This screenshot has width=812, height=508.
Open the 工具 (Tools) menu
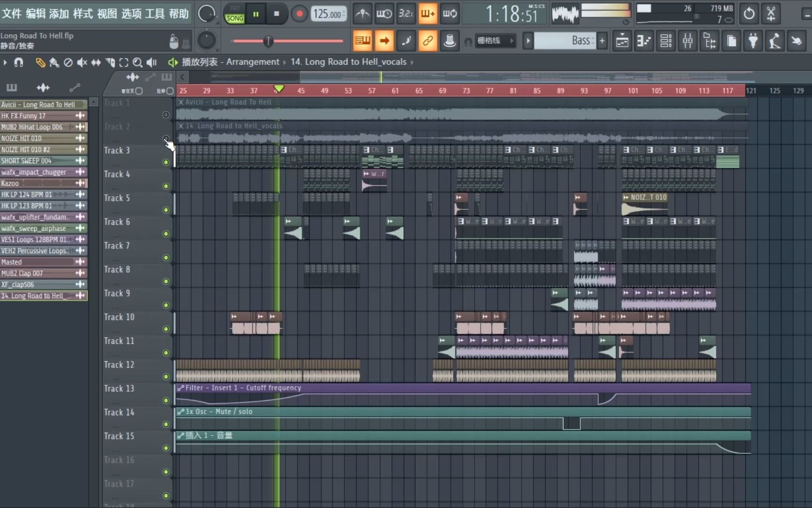155,14
